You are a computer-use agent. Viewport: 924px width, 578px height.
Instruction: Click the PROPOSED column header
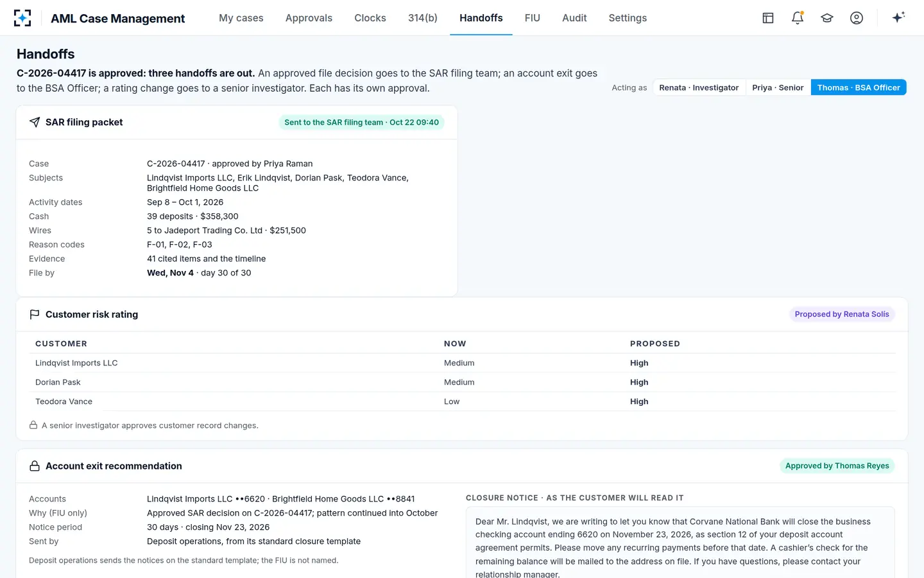click(x=655, y=344)
